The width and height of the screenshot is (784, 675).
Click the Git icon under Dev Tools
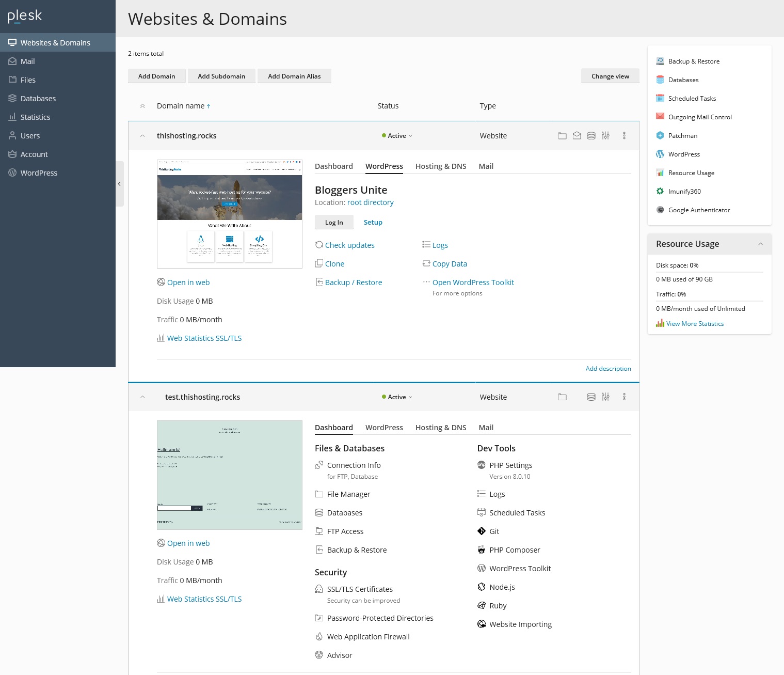coord(482,531)
